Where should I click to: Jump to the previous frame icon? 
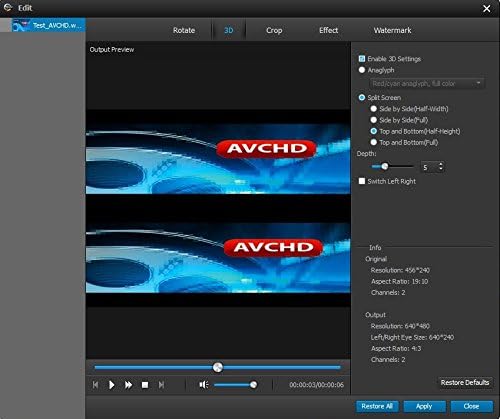pos(96,385)
